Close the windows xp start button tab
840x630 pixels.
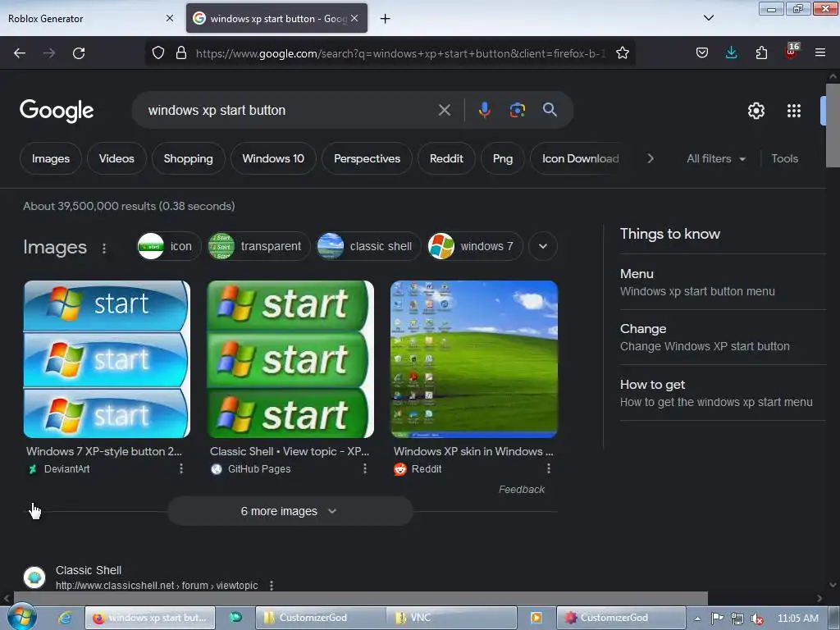pyautogui.click(x=354, y=18)
